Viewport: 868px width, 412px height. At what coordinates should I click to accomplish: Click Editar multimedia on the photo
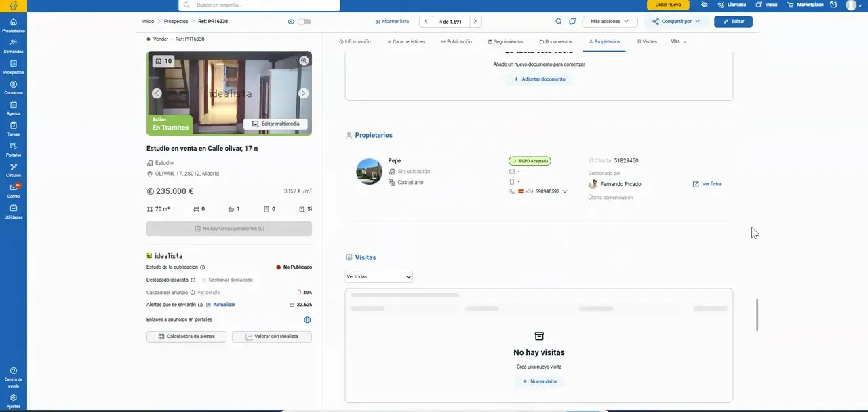click(275, 124)
